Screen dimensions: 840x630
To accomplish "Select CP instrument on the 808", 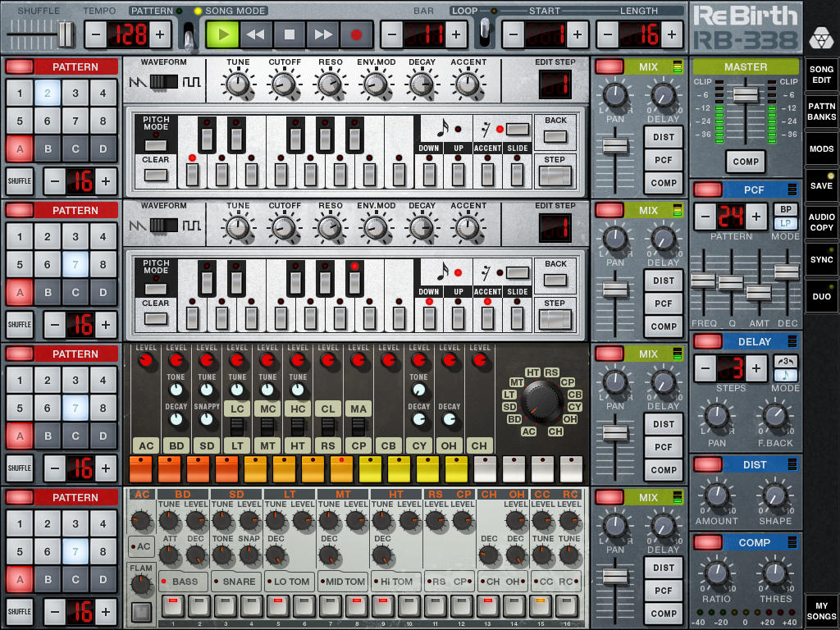I will [358, 445].
